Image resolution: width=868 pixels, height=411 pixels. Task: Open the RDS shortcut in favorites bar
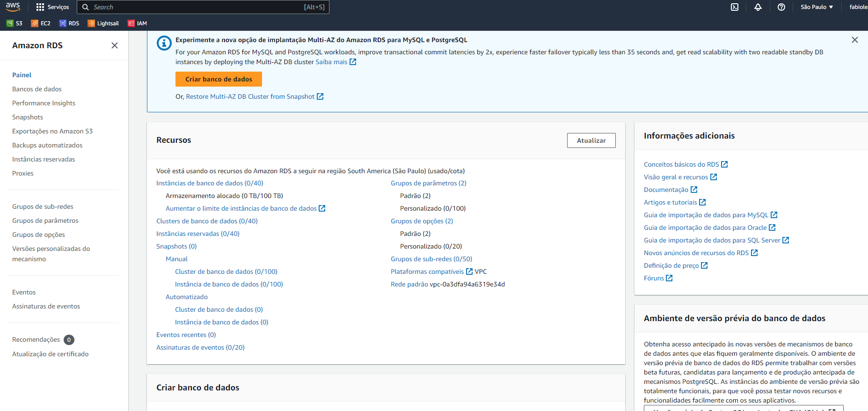pos(69,23)
